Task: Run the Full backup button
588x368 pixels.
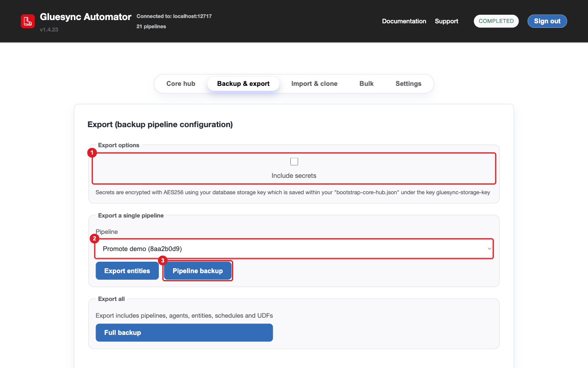Action: click(x=184, y=332)
